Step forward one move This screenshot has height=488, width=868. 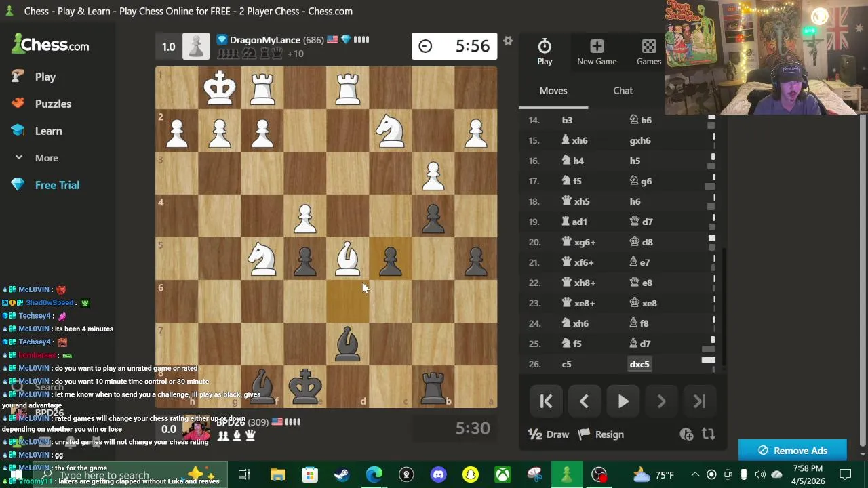[x=661, y=401]
